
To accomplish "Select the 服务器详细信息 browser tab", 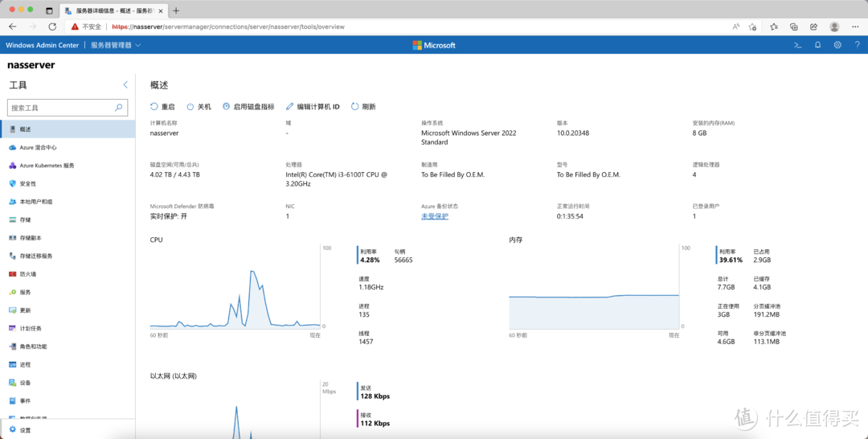I will pyautogui.click(x=113, y=10).
